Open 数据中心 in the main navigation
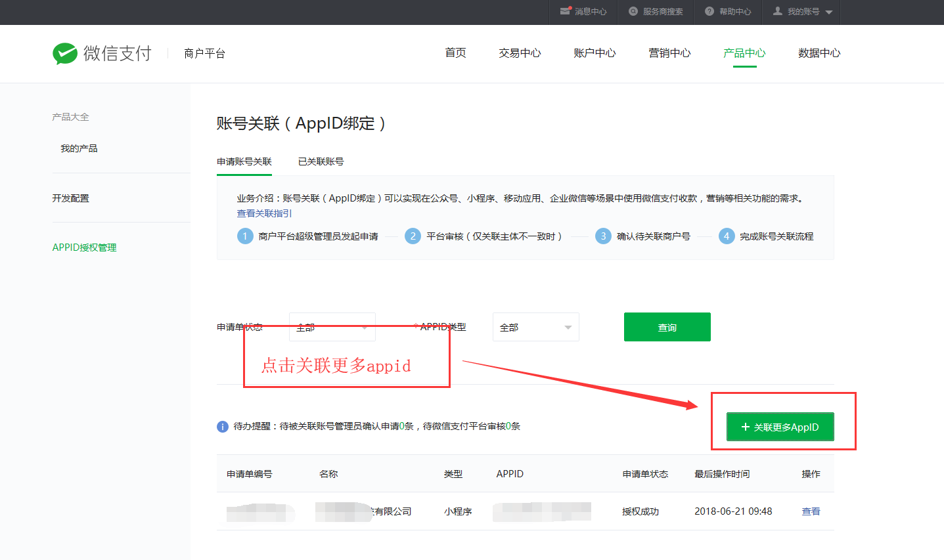The image size is (944, 560). click(x=819, y=53)
